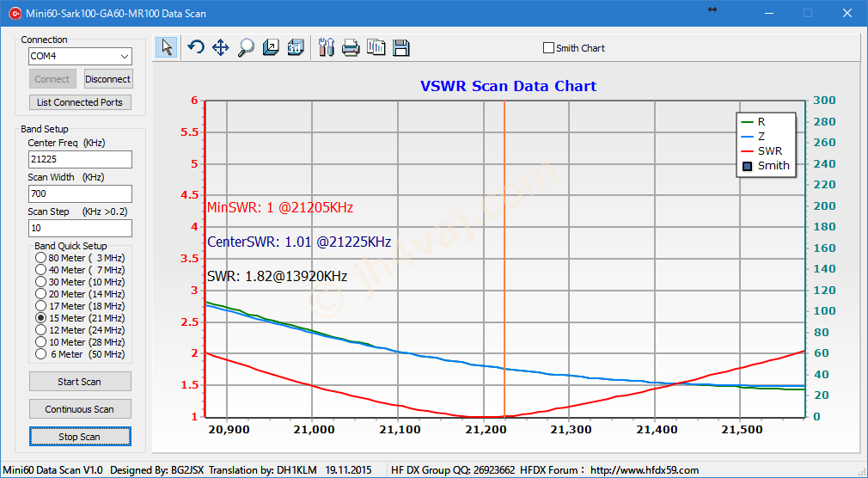Screen dimensions: 868x478
Task: Click the orange center frequency marker line
Action: click(x=504, y=258)
